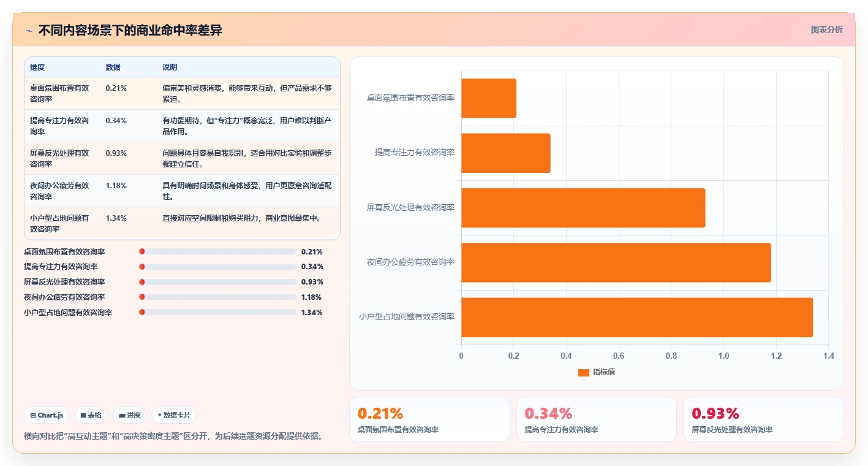Screen dimensions: 868x466
Task: Click the 1.18% label beside the progress bars
Action: 312,297
